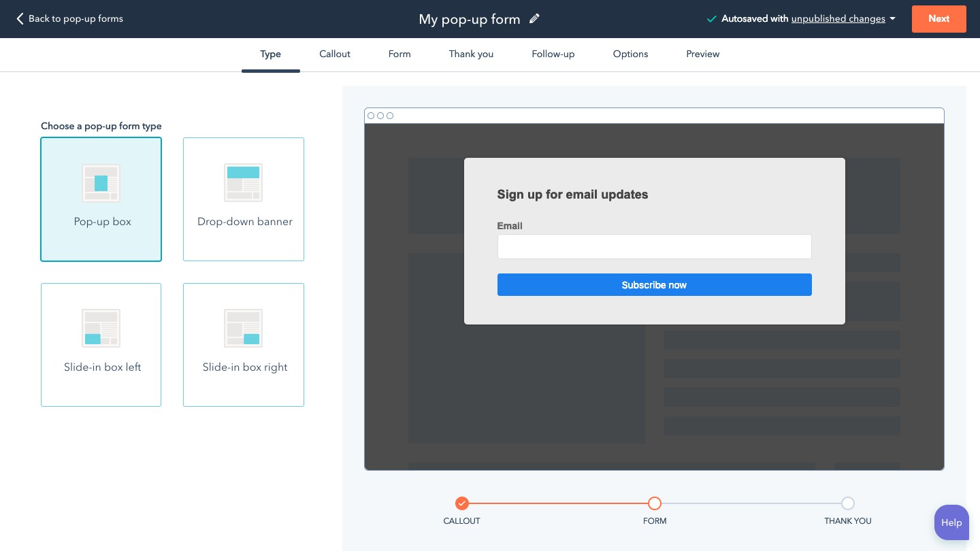Expand the autosave status dropdown arrow
This screenshot has width=980, height=551.
[892, 19]
